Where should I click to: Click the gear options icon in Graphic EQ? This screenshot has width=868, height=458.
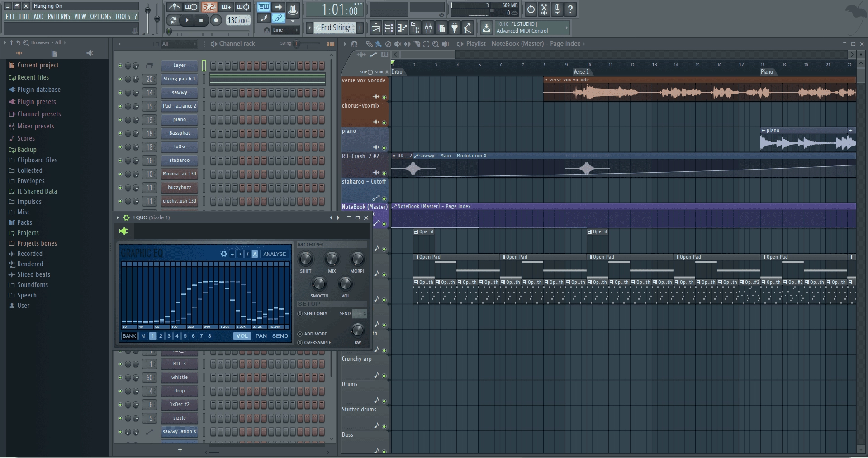coord(223,254)
